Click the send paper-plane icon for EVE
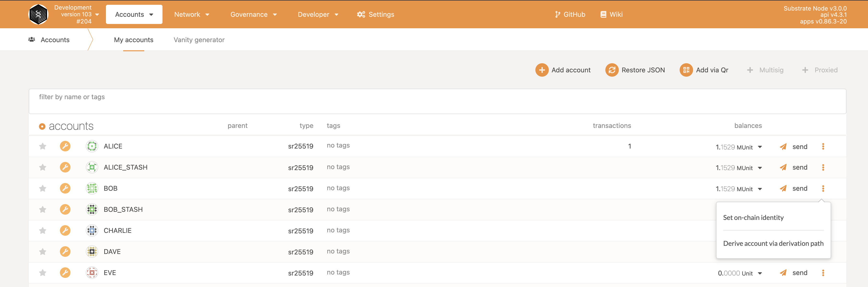The height and width of the screenshot is (287, 868). [783, 273]
